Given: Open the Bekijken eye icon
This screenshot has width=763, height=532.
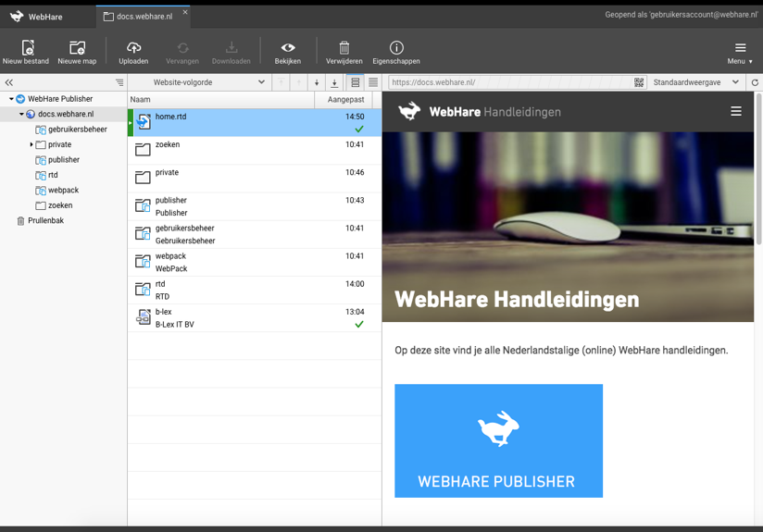Looking at the screenshot, I should 287,48.
